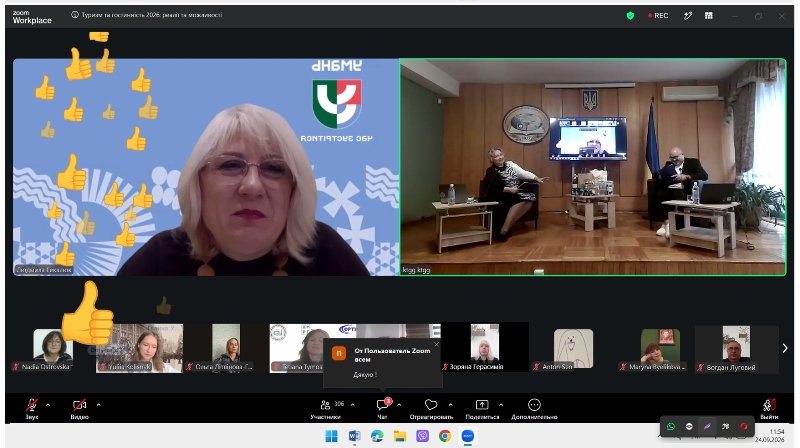Select Зоряна Герасимів participant thumbnail
Image resolution: width=800 pixels, height=448 pixels.
[485, 347]
